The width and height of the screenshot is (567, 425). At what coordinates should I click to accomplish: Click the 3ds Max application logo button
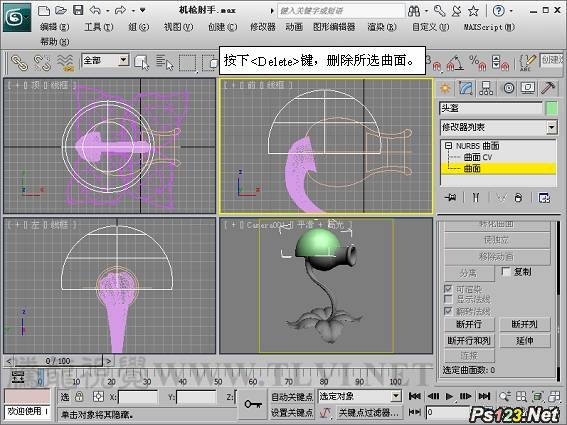point(17,17)
